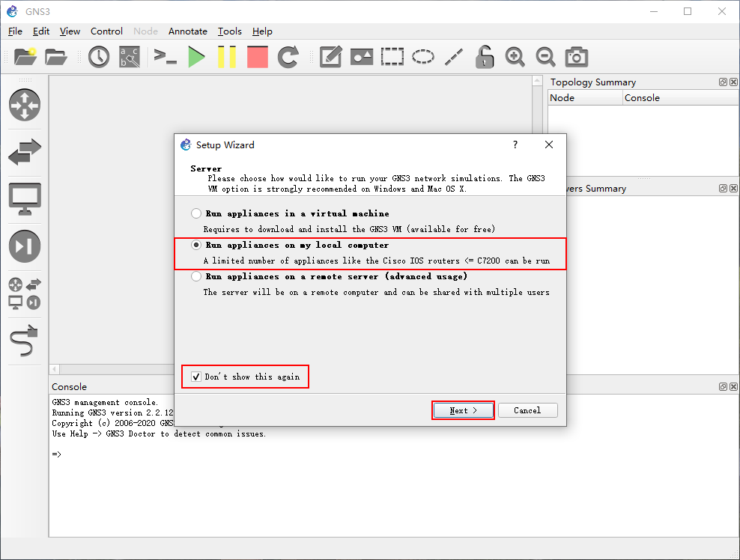Start all nodes with green play icon

196,57
